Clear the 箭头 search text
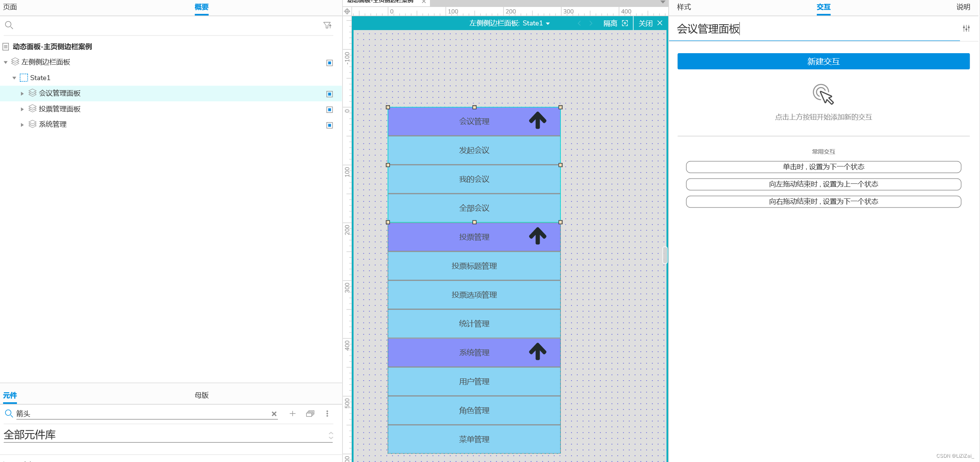This screenshot has height=462, width=980. point(274,414)
